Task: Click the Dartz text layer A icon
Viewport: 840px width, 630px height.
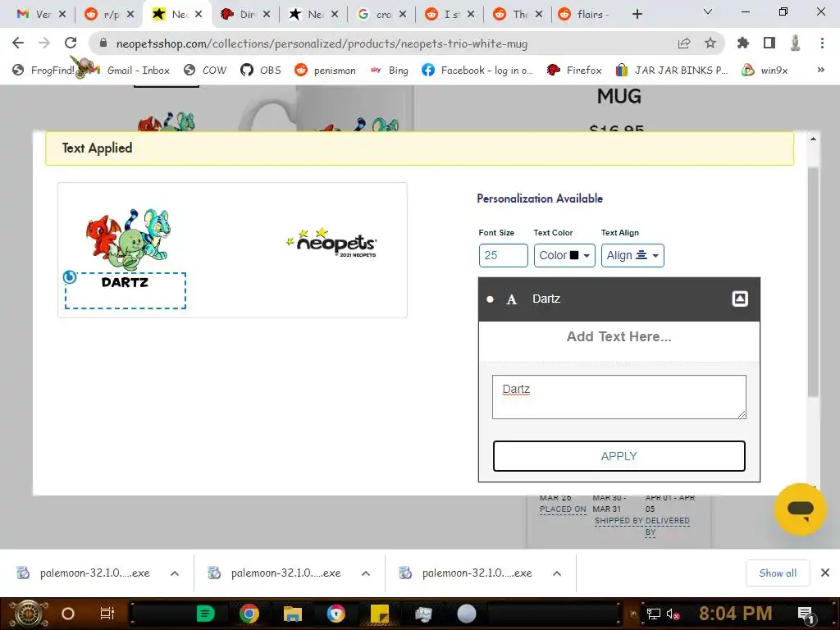Action: click(512, 299)
